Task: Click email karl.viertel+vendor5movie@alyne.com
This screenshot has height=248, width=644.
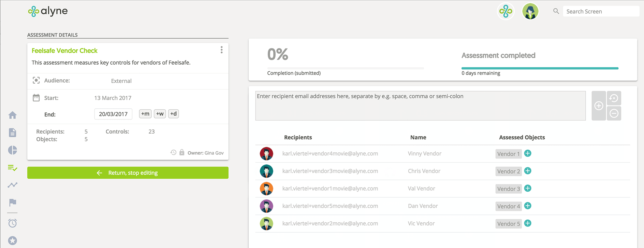Action: coord(330,206)
